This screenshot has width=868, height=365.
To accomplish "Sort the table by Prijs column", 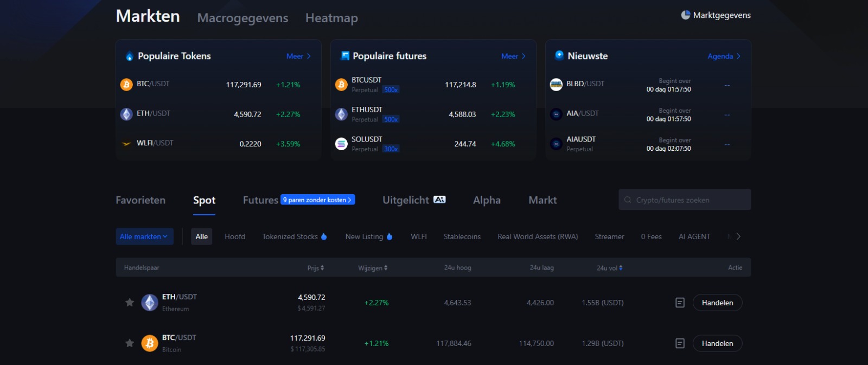I will tap(315, 268).
